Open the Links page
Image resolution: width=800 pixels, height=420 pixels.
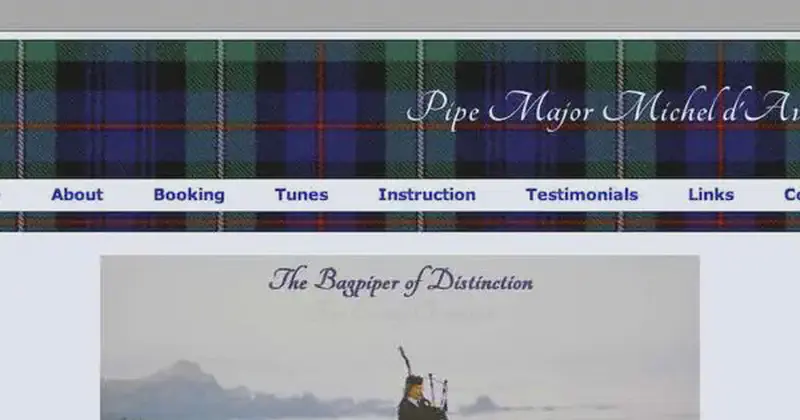pyautogui.click(x=711, y=194)
